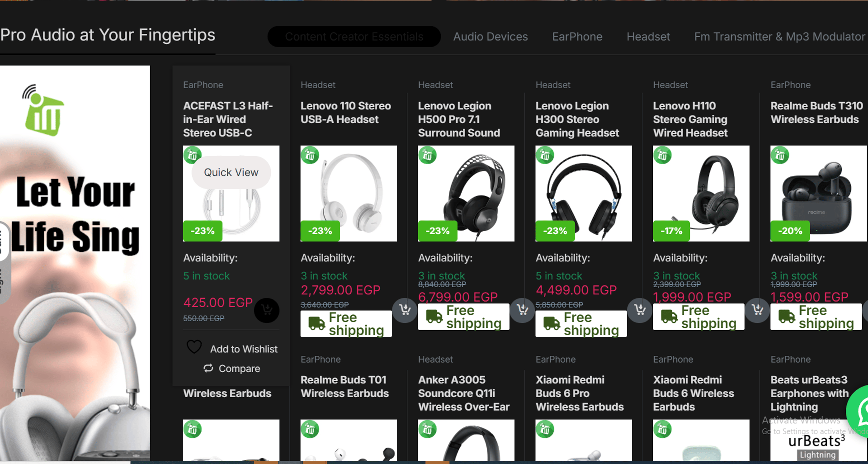The image size is (868, 464).
Task: Click the 425.00 EGP price text
Action: (218, 303)
